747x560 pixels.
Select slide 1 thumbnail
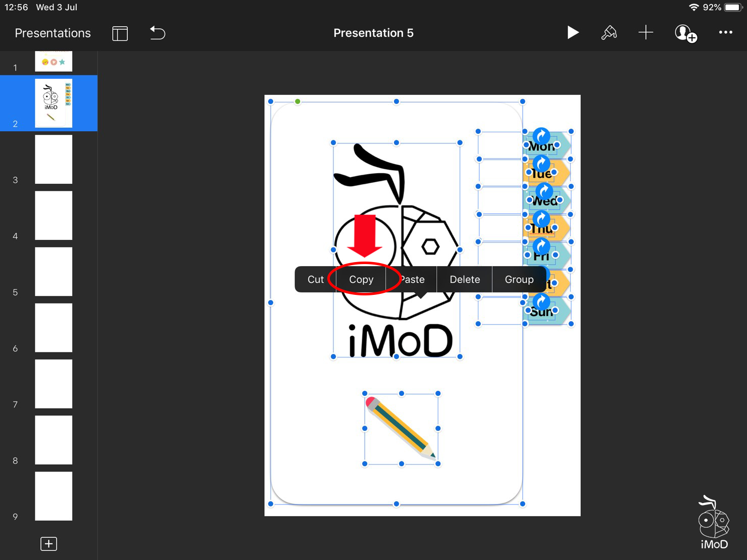[x=54, y=61]
